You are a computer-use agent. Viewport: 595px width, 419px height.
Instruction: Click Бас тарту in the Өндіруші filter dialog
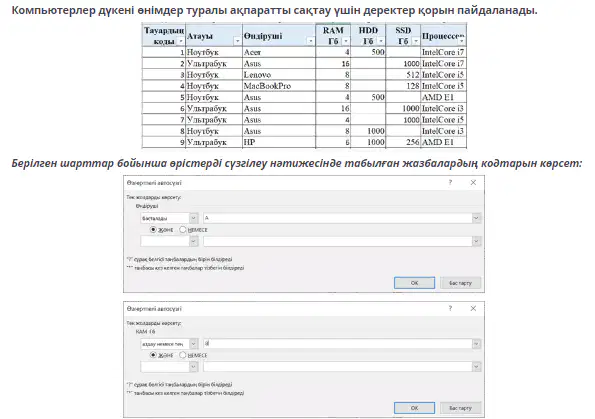pos(460,283)
